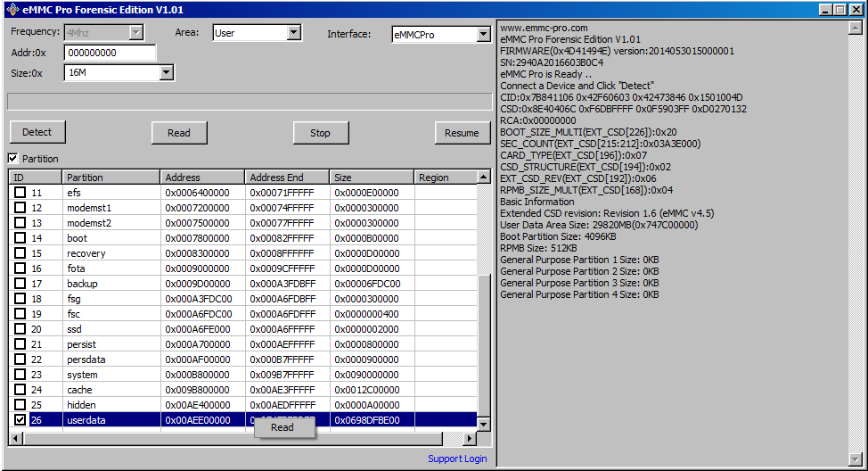The height and width of the screenshot is (471, 868).
Task: Check the hidden partition row 25 checkbox
Action: click(20, 404)
